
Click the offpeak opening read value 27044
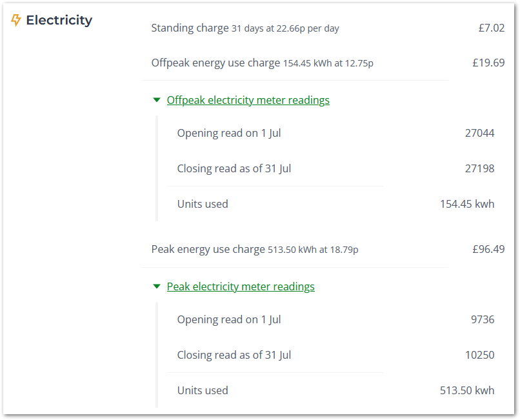click(479, 133)
